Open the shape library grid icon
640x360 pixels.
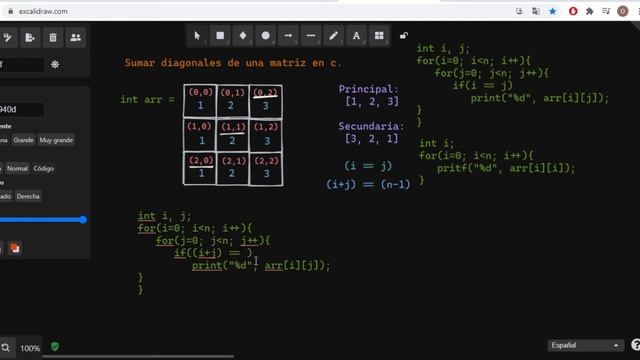tap(379, 36)
